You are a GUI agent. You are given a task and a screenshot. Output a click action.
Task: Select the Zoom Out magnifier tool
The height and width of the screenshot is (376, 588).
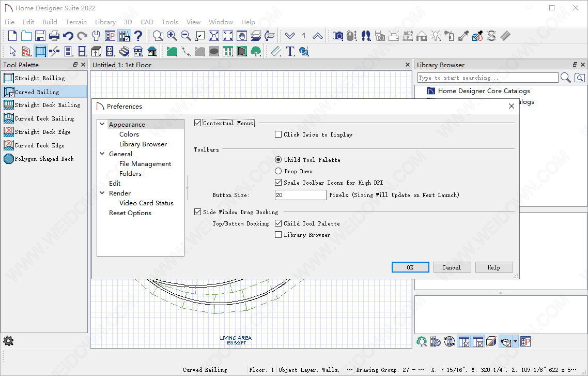186,36
